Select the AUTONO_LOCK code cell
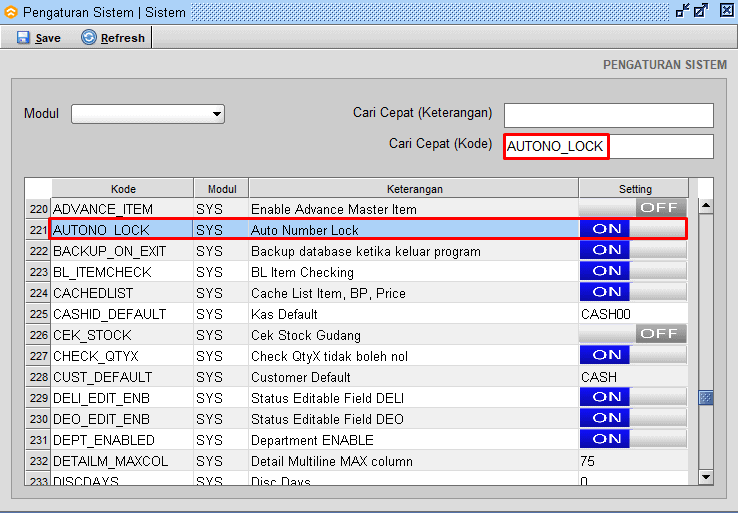The image size is (738, 513). click(x=122, y=230)
